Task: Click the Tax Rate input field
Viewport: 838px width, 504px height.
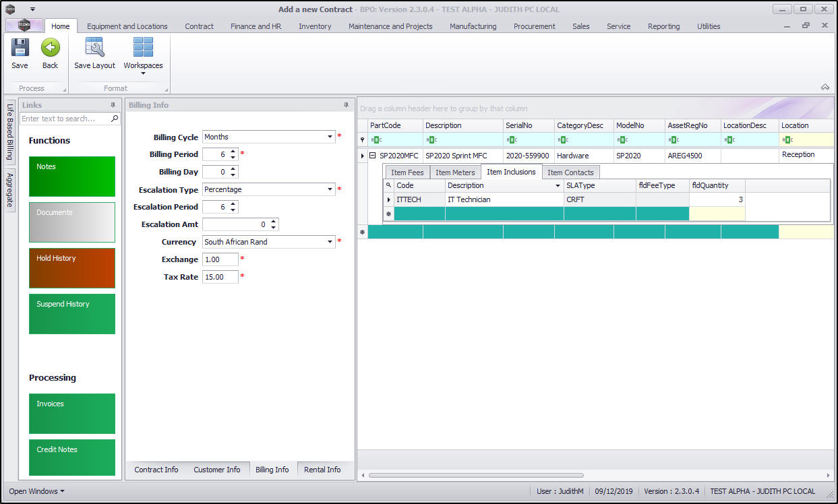Action: click(220, 277)
